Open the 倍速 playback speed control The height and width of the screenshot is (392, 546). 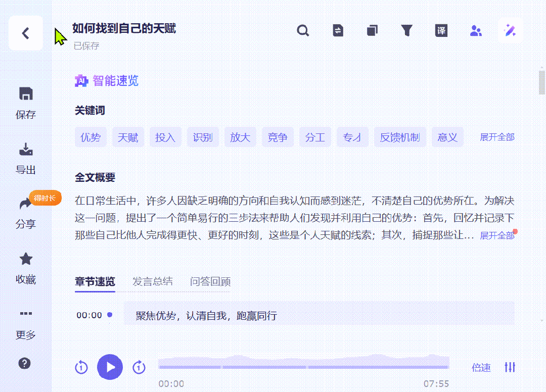[480, 367]
